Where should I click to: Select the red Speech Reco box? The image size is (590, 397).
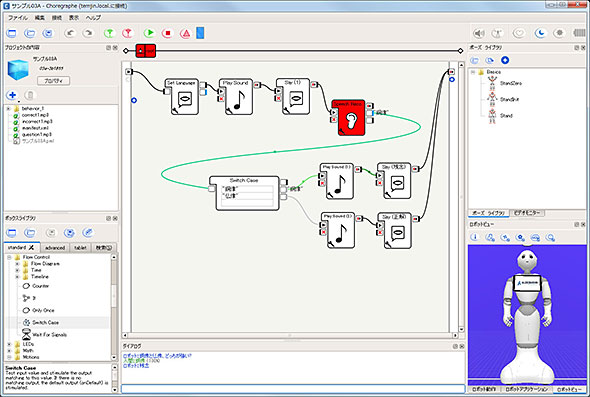(349, 117)
